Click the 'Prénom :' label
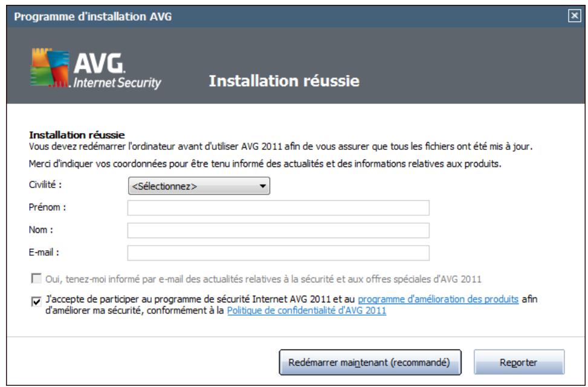588x387 pixels. click(x=47, y=207)
